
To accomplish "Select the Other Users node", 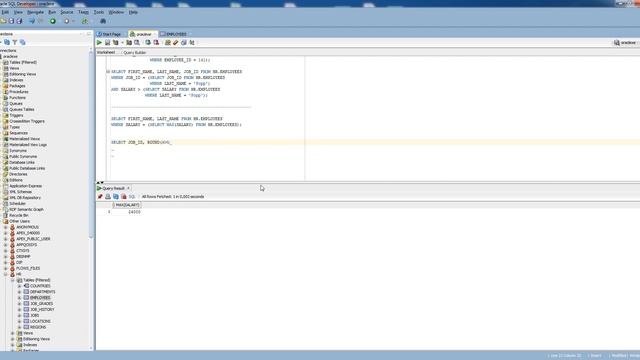I will [20, 221].
